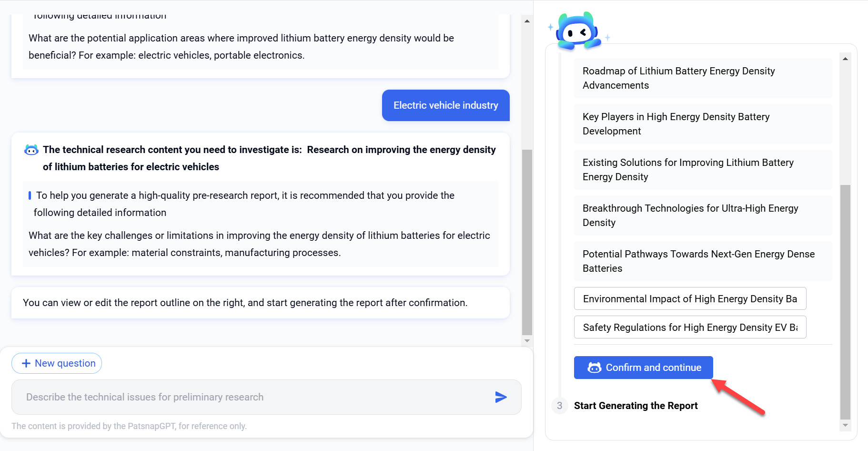This screenshot has width=868, height=451.
Task: Type in the technical issues input field
Action: pyautogui.click(x=252, y=397)
